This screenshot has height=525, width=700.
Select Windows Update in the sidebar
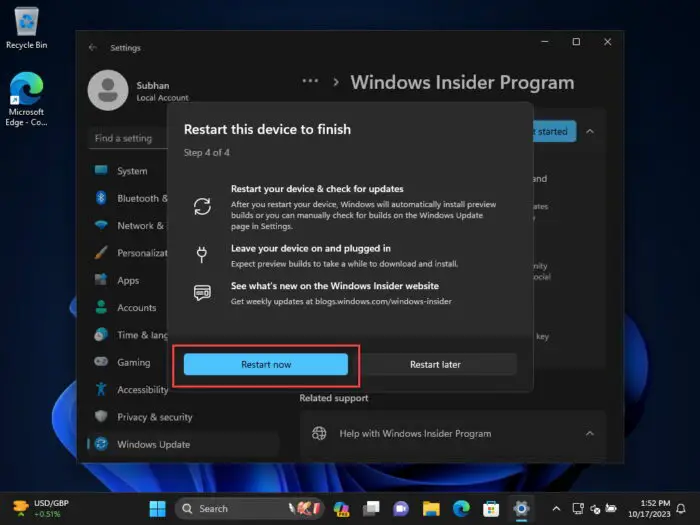tap(183, 444)
